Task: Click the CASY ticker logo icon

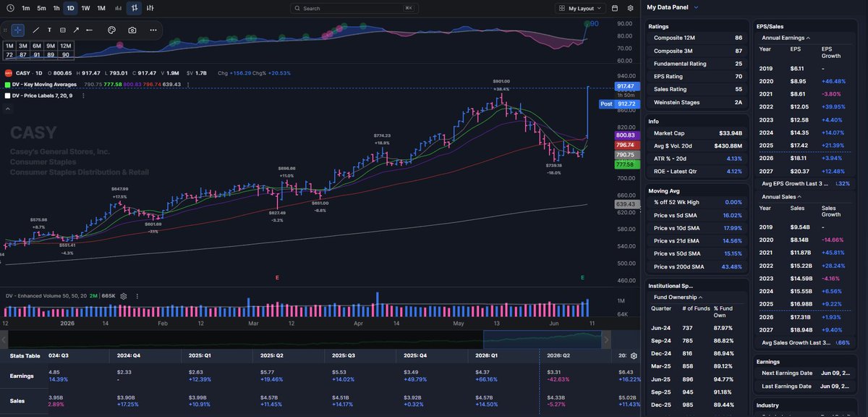Action: point(8,73)
